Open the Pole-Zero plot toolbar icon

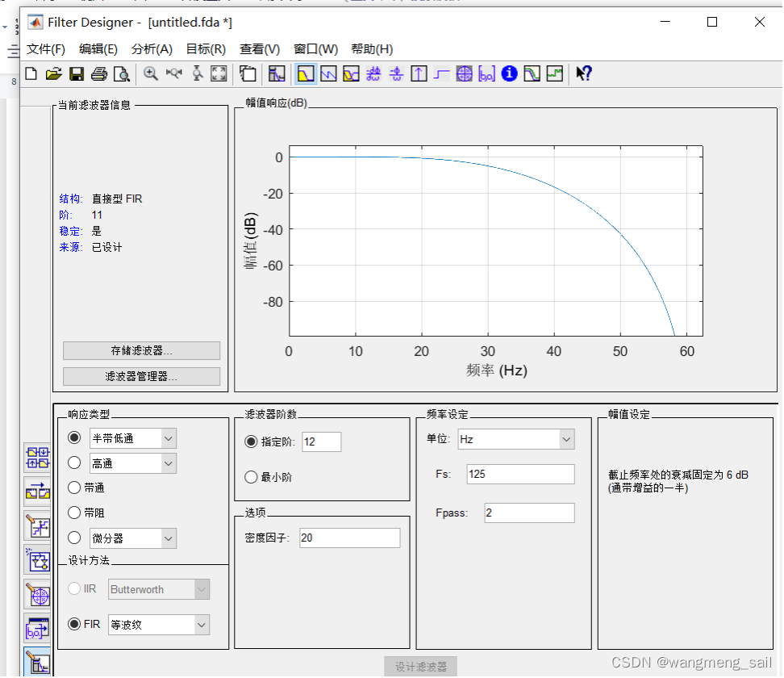[x=464, y=74]
